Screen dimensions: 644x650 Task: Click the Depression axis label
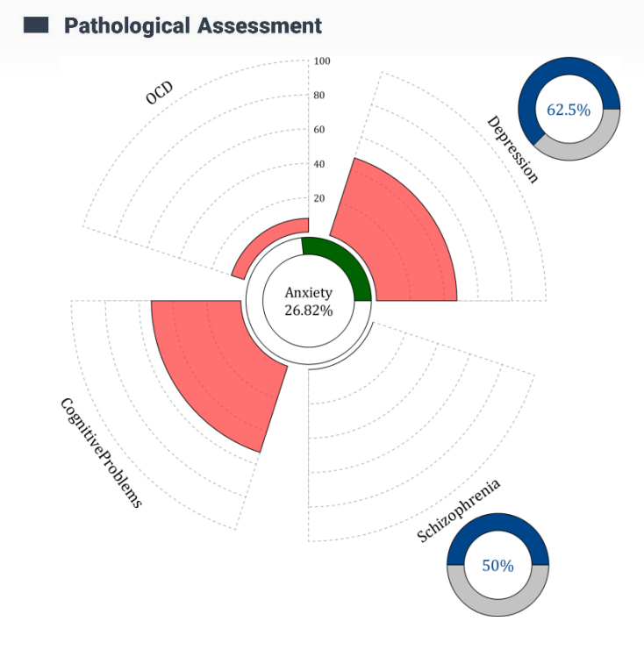click(512, 149)
